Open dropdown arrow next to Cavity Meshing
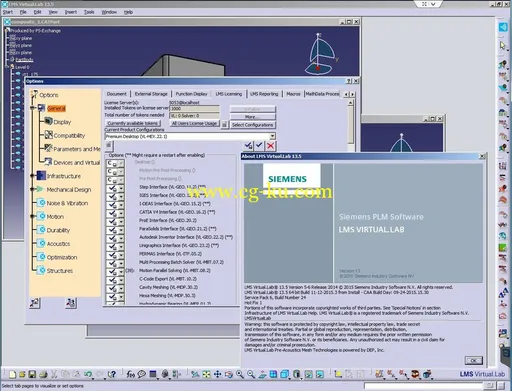 point(121,288)
